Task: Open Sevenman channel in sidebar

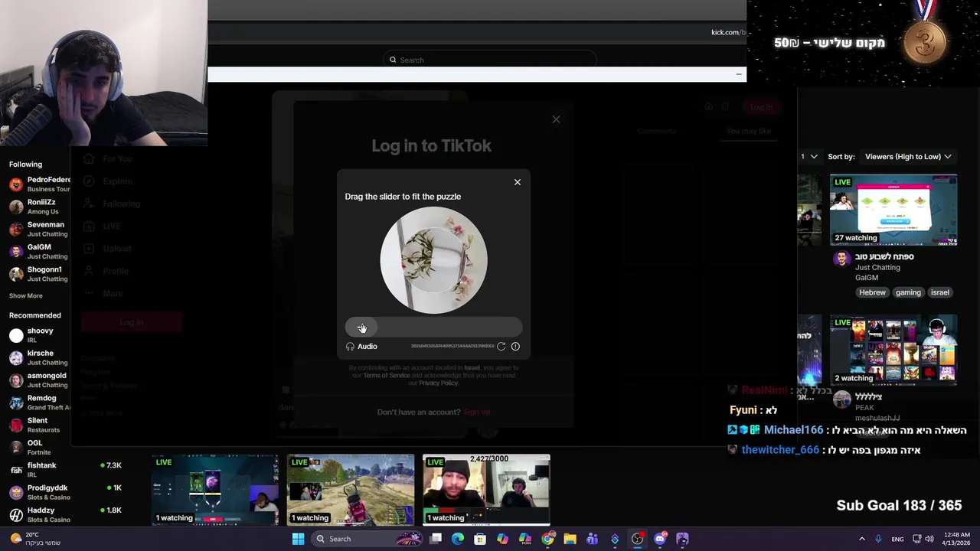Action: coord(40,229)
